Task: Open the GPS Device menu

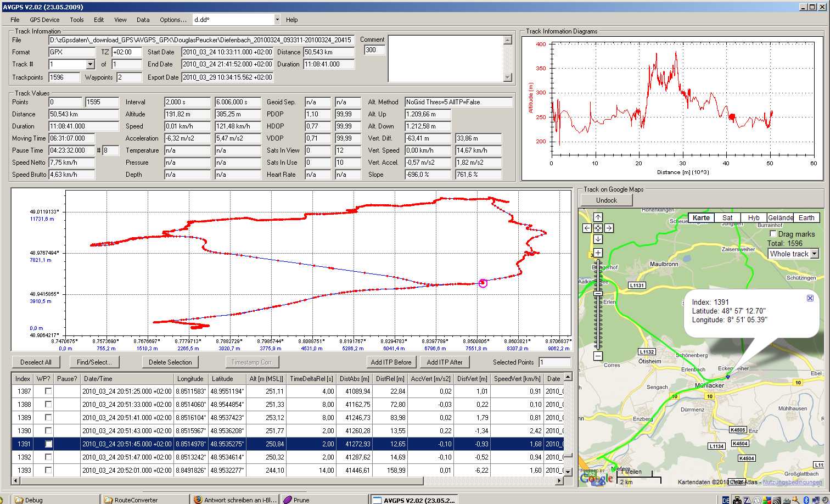Action: [44, 20]
